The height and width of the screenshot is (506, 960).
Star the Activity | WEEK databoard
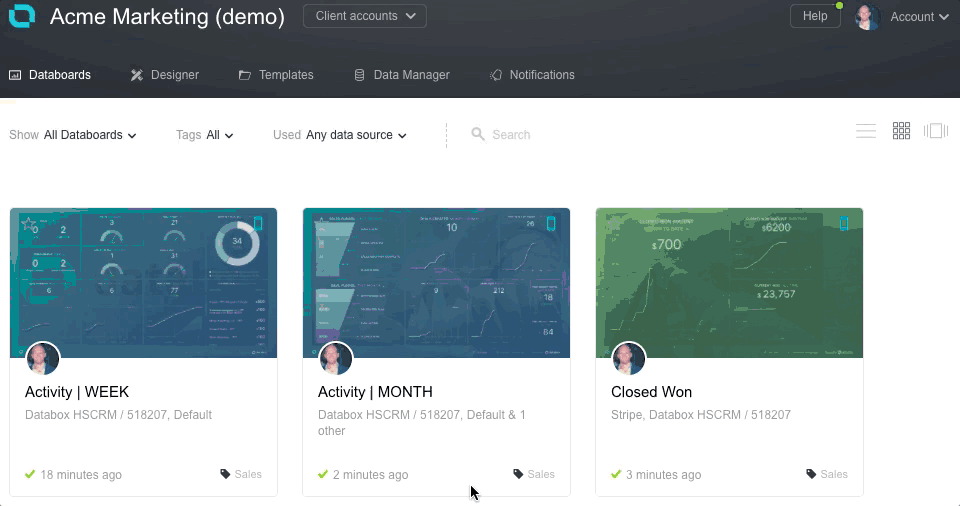[x=29, y=224]
